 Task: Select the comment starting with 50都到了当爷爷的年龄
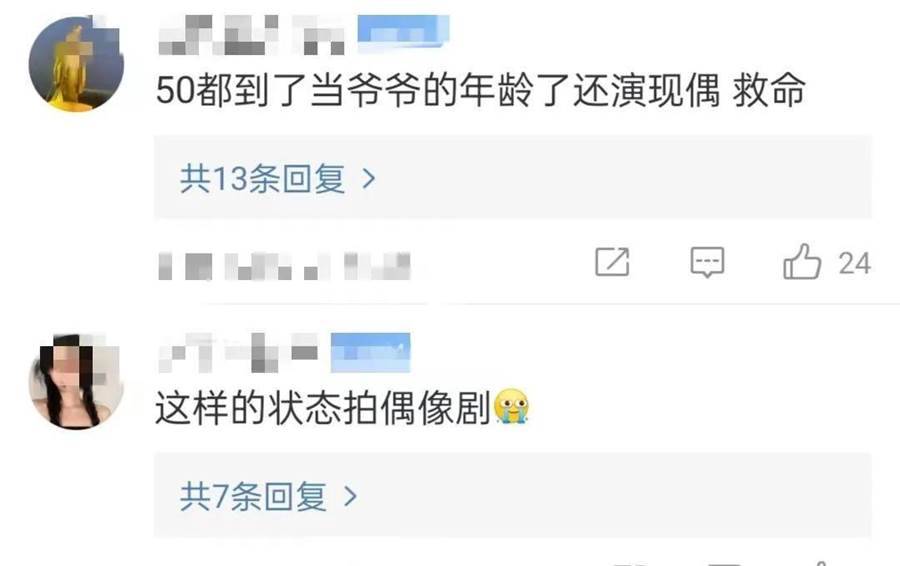coord(480,91)
